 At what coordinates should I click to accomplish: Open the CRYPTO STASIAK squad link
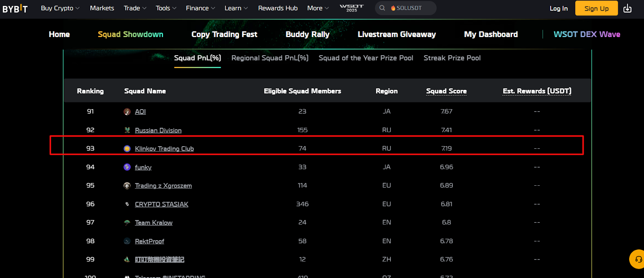tap(161, 204)
